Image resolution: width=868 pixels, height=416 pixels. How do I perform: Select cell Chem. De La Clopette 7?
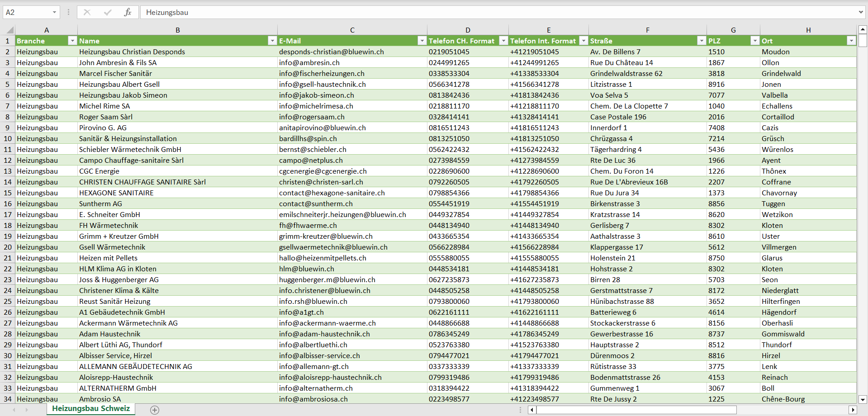pyautogui.click(x=648, y=106)
